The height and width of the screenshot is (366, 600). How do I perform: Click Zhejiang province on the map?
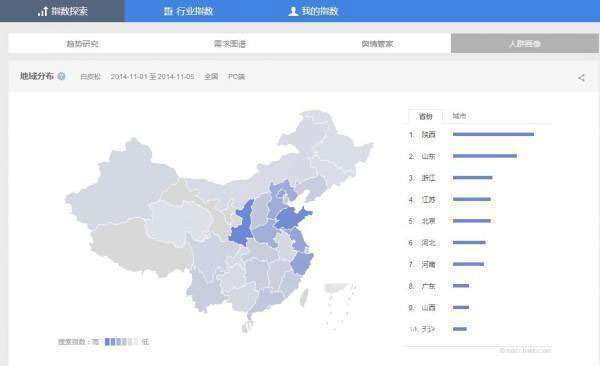click(302, 263)
